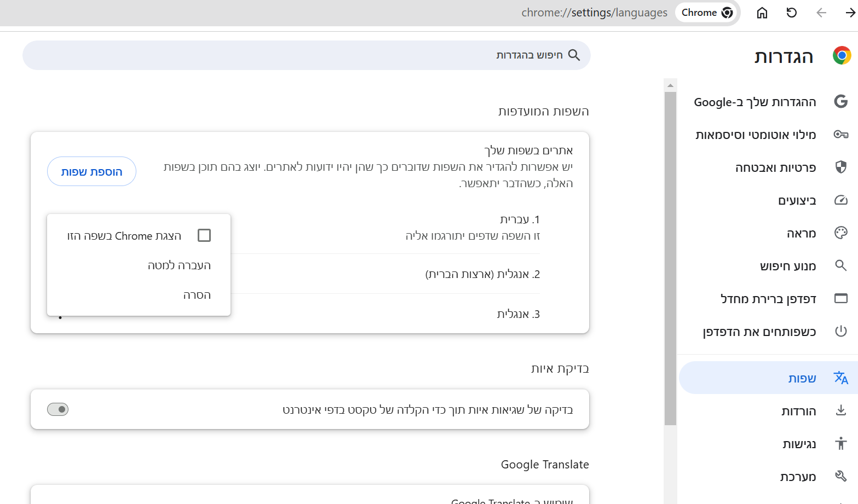The height and width of the screenshot is (504, 858).
Task: Open performance speedometer icon in sidebar
Action: coord(840,200)
